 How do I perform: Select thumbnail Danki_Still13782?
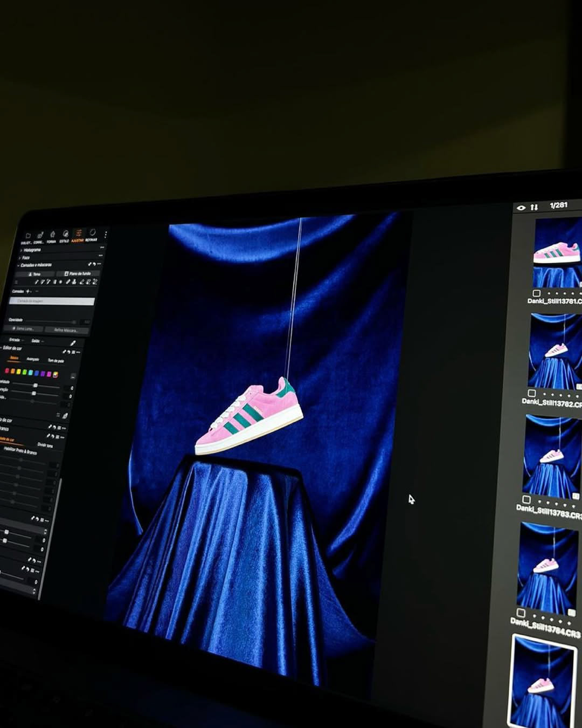point(555,351)
